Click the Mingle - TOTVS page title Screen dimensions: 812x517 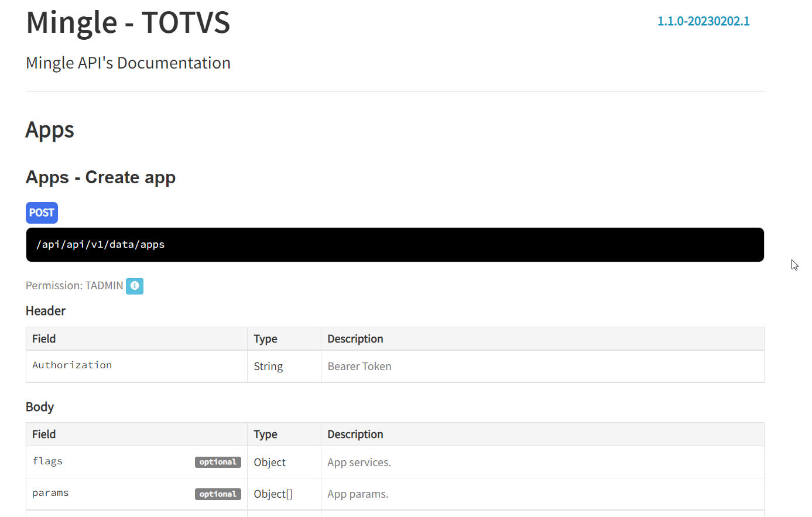(128, 23)
